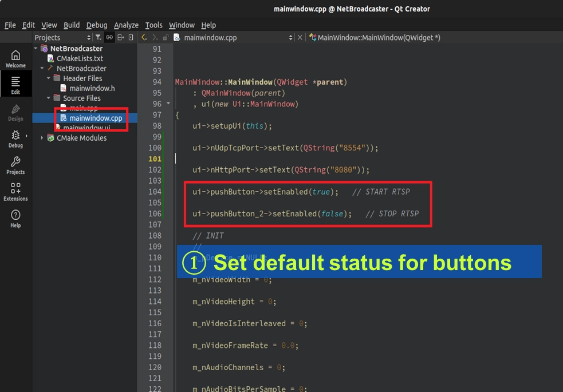Close the mainwindow.cpp document
The image size is (563, 392).
click(x=300, y=37)
